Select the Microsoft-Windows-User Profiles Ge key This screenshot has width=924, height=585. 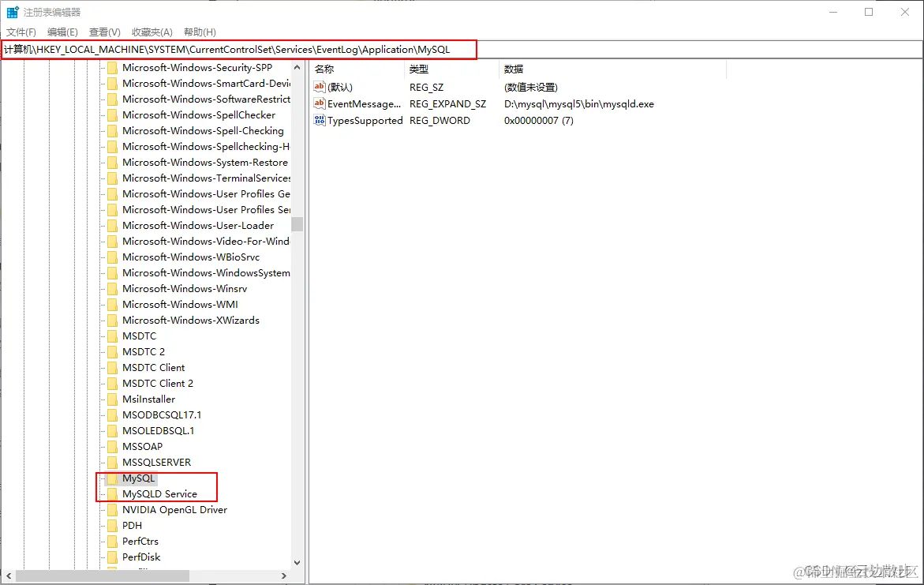[206, 194]
